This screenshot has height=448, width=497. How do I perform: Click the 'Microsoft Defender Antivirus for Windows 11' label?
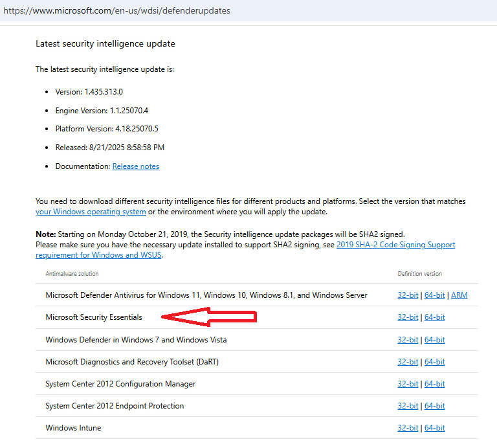click(206, 295)
